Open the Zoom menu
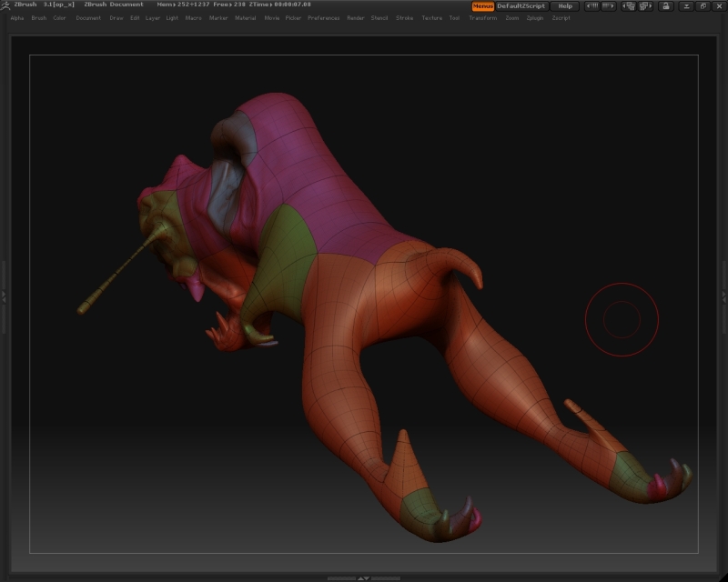Viewport: 728px width, 582px height. click(512, 18)
